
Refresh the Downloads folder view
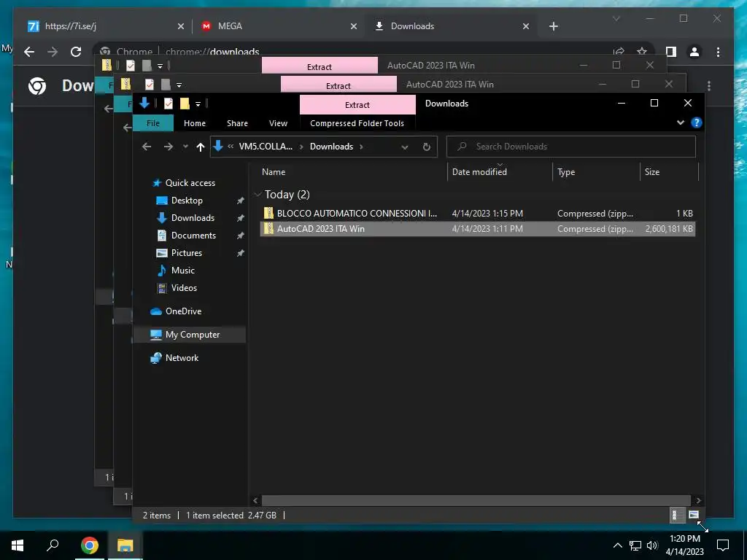click(426, 147)
